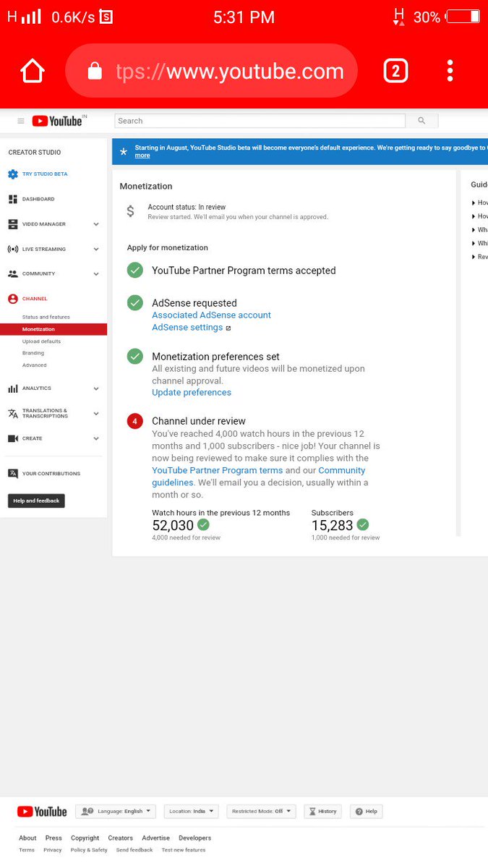488x868 pixels.
Task: Open the Location: India dropdown
Action: click(x=191, y=812)
